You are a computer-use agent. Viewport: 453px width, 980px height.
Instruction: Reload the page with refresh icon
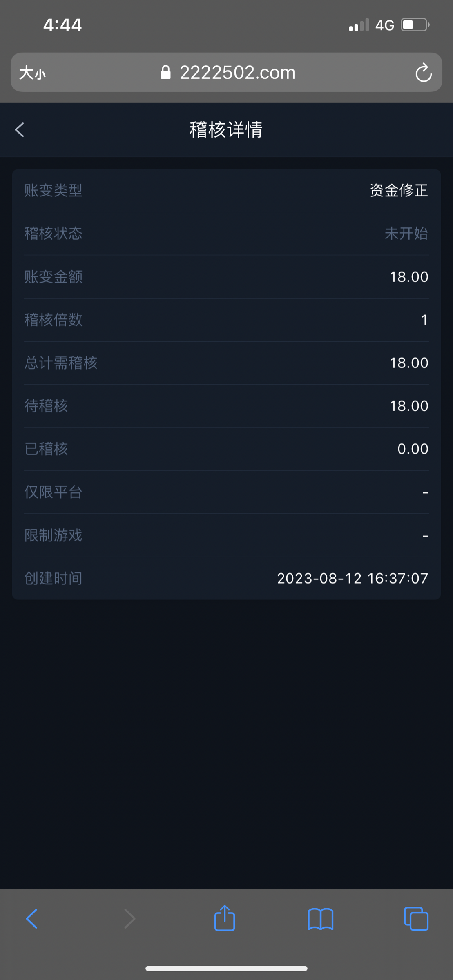click(x=423, y=73)
